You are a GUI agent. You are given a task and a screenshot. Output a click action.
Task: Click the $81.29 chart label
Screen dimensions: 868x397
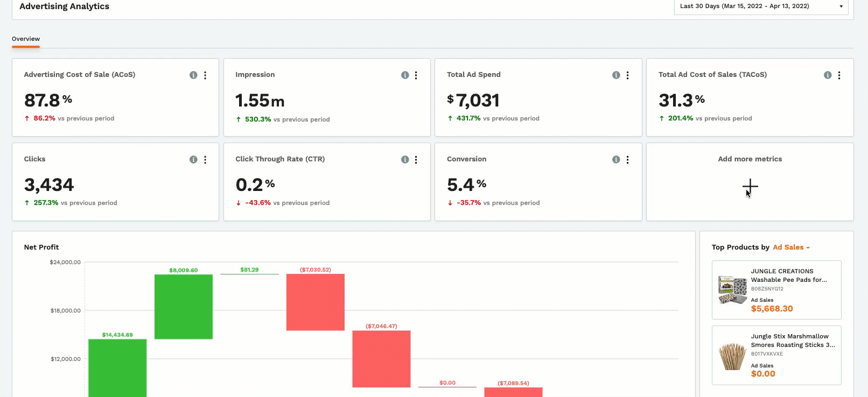249,270
